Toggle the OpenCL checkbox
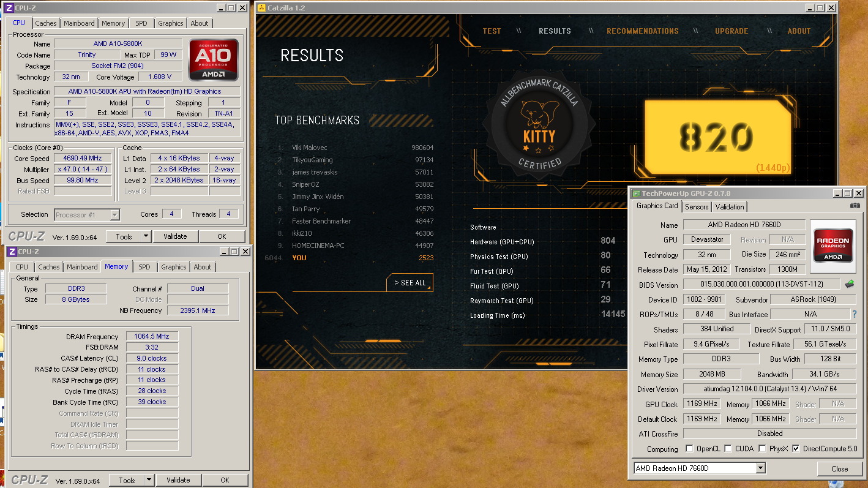Image resolution: width=868 pixels, height=488 pixels. coord(690,449)
